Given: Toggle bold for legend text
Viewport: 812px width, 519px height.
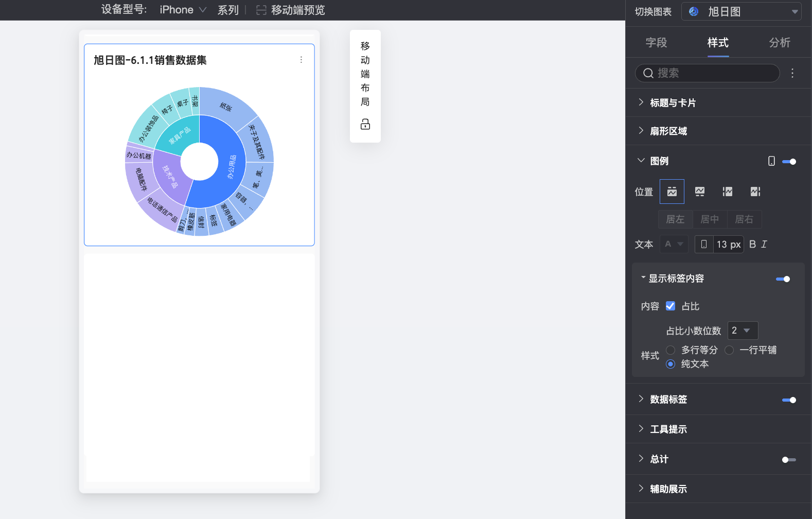Looking at the screenshot, I should click(x=752, y=244).
